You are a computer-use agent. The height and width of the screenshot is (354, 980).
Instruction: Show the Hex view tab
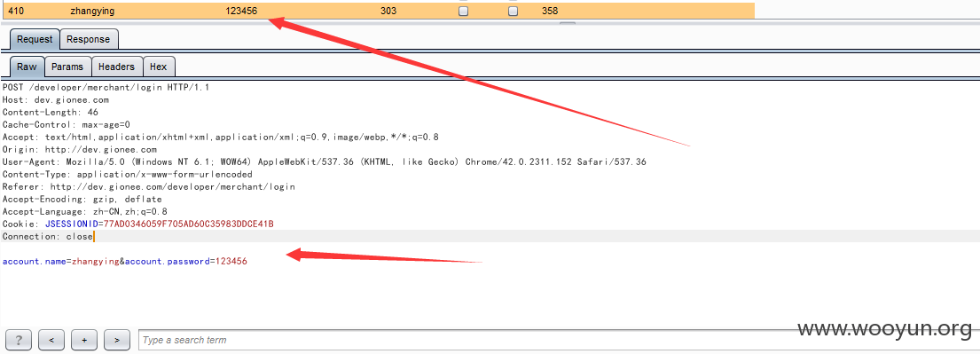pyautogui.click(x=159, y=67)
